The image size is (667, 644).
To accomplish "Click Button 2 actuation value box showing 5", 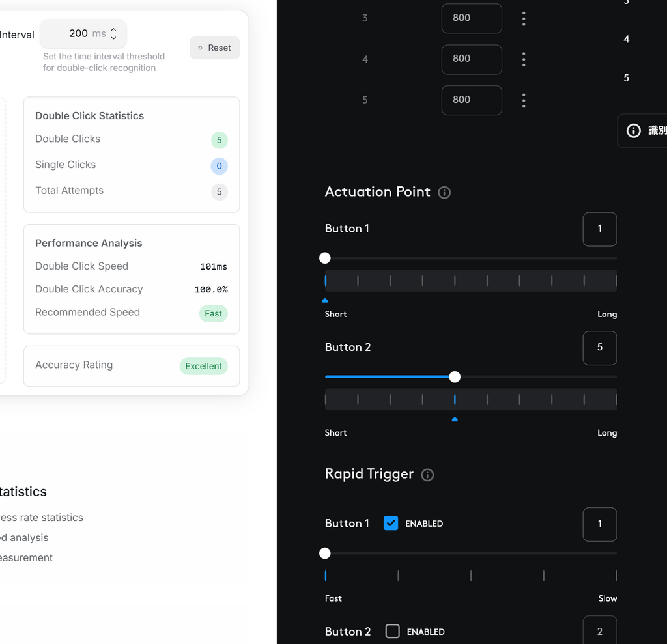I will [599, 348].
